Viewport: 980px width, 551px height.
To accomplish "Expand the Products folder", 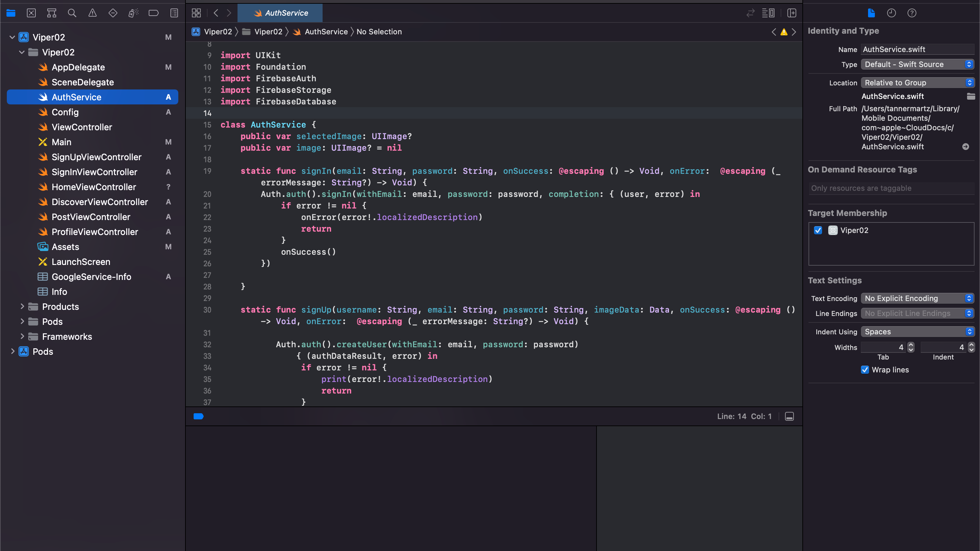I will coord(22,306).
